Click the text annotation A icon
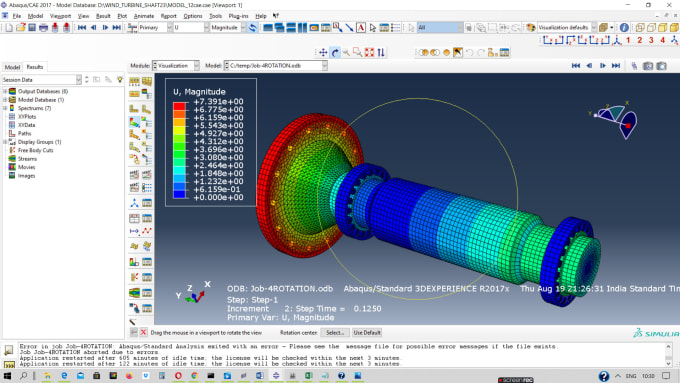Image resolution: width=680 pixels, height=383 pixels. pyautogui.click(x=361, y=27)
